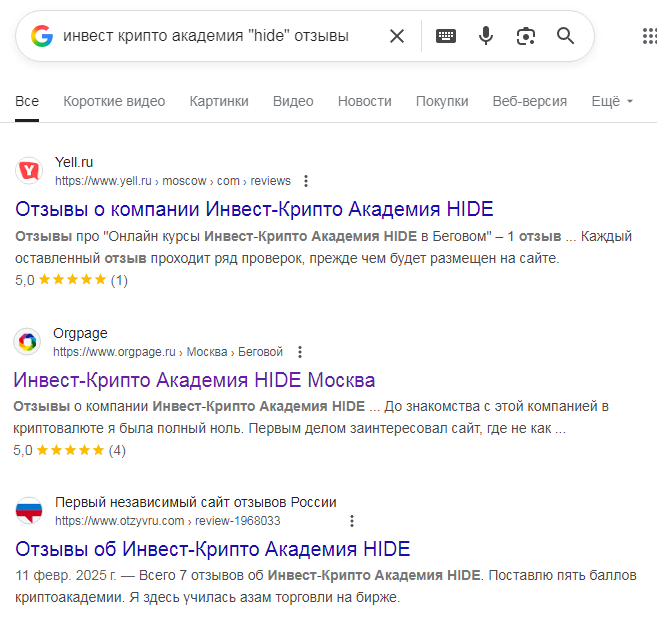Switch to the Картинки tab

tap(219, 101)
